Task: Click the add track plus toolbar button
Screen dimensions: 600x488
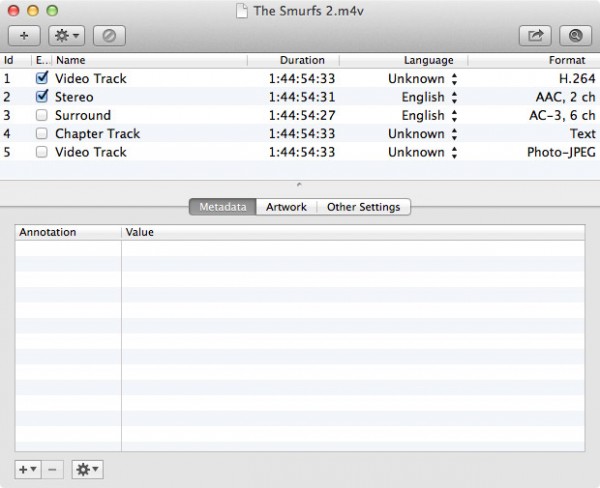Action: point(24,36)
